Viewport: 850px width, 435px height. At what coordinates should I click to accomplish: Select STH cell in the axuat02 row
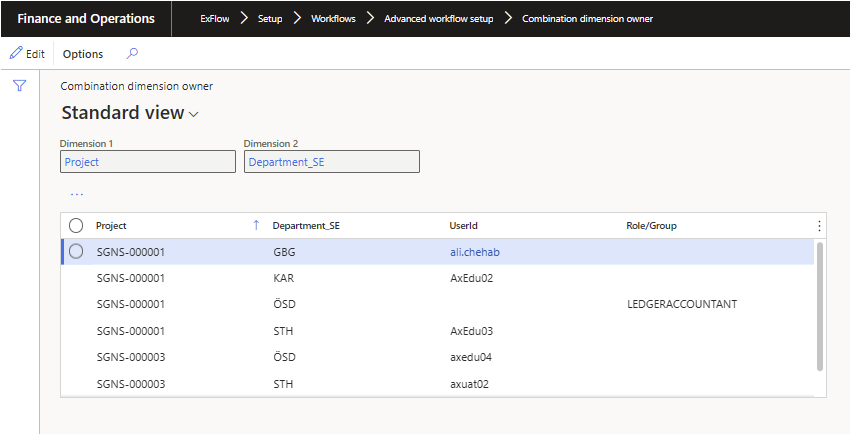point(284,384)
